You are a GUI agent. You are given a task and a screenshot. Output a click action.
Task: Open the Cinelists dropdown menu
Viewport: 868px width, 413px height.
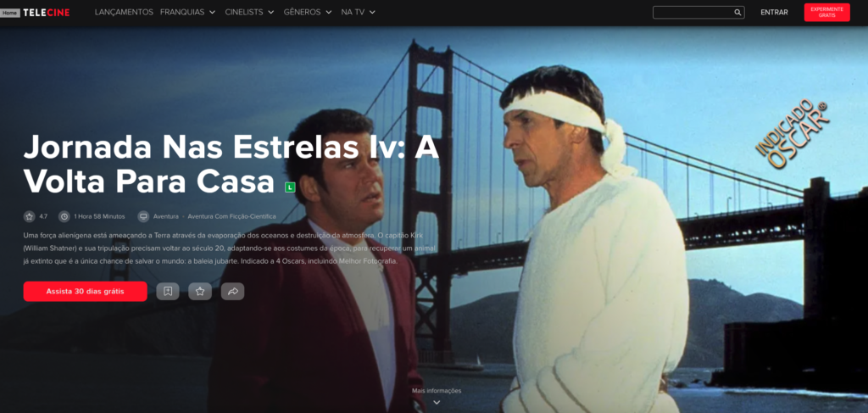[x=250, y=12]
